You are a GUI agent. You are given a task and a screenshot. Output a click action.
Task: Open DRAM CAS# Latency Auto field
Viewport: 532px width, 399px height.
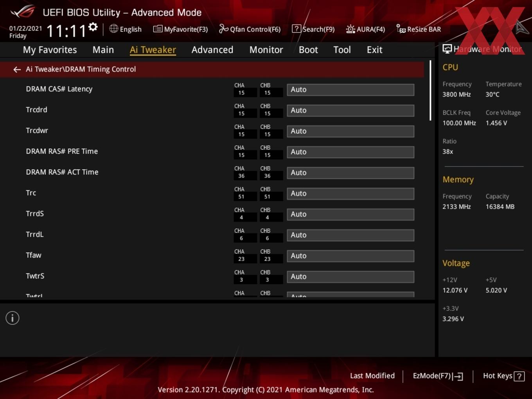(350, 90)
